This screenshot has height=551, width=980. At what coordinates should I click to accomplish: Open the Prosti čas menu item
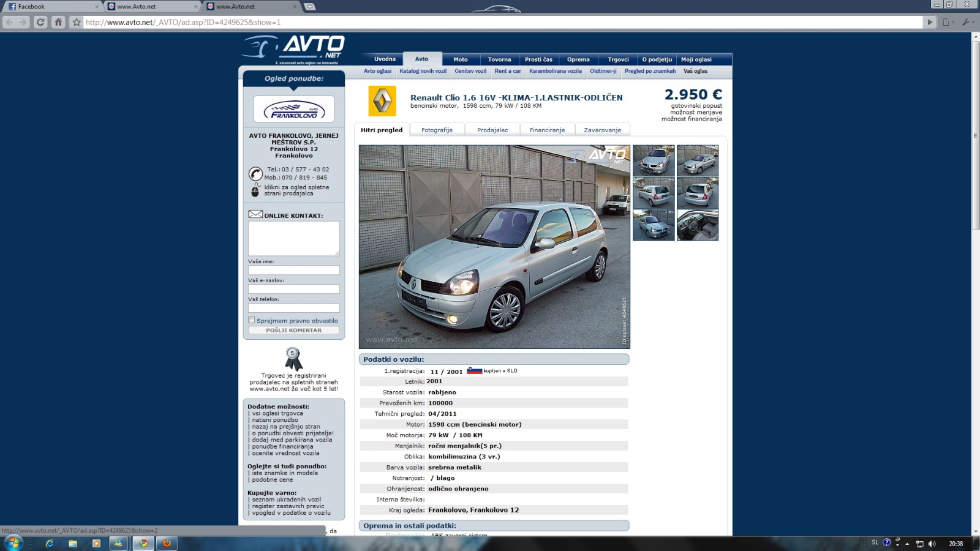(x=538, y=59)
